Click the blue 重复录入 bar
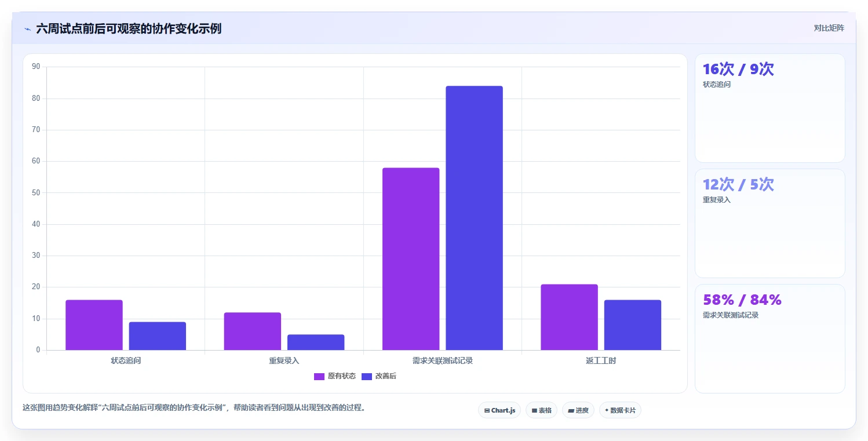The width and height of the screenshot is (868, 441). point(316,342)
